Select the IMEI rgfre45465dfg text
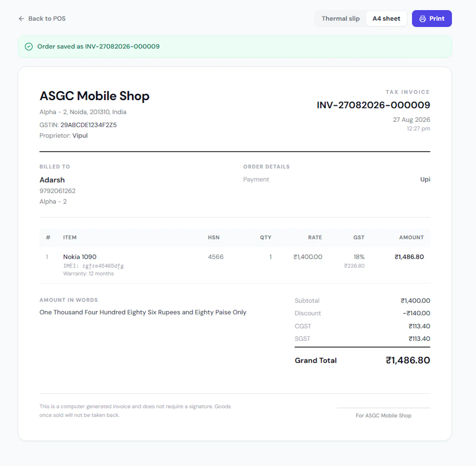Screen dimensions: 476x466 pyautogui.click(x=93, y=266)
